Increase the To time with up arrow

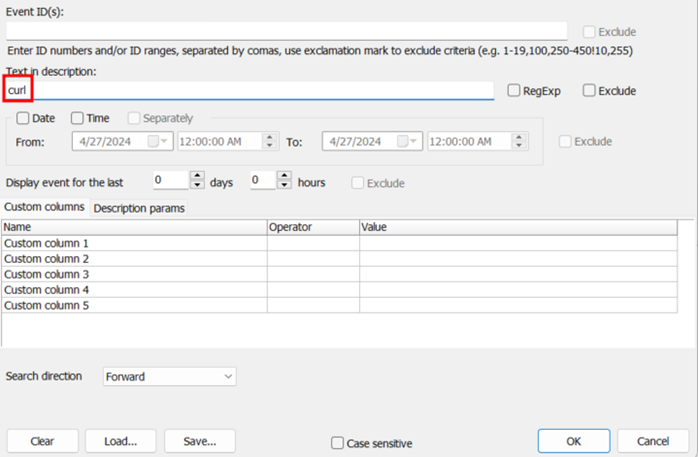coord(519,138)
